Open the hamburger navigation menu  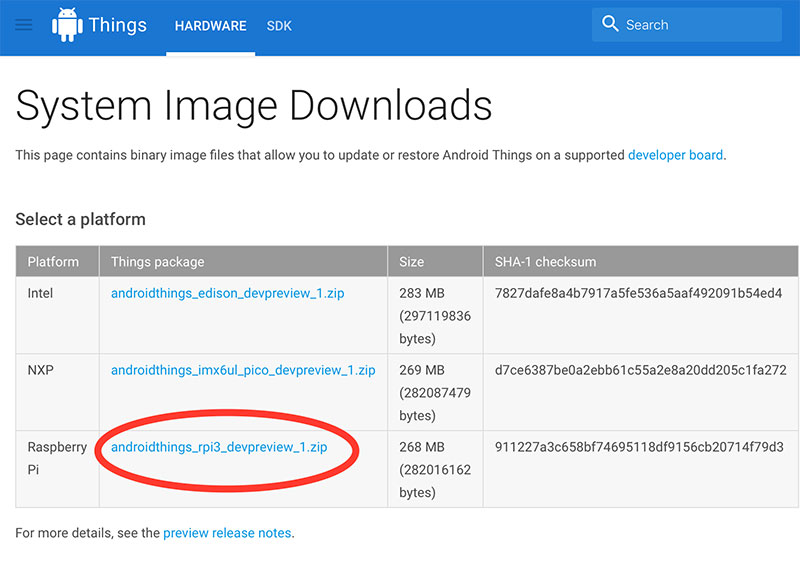coord(25,25)
